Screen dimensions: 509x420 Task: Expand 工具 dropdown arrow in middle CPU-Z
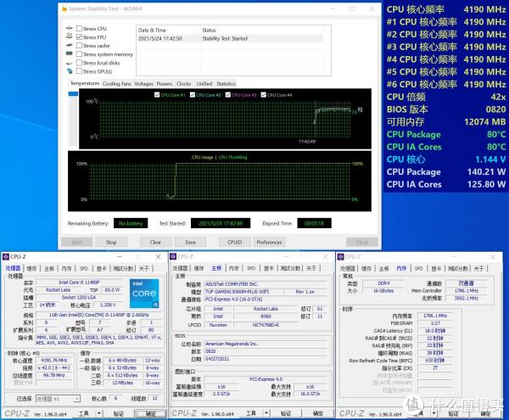pos(266,413)
